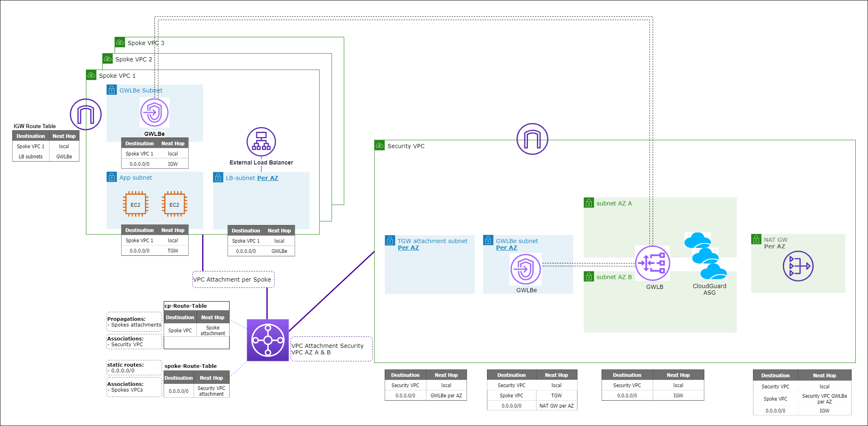Select the left EC2 instance icon
868x426 pixels.
pos(135,204)
